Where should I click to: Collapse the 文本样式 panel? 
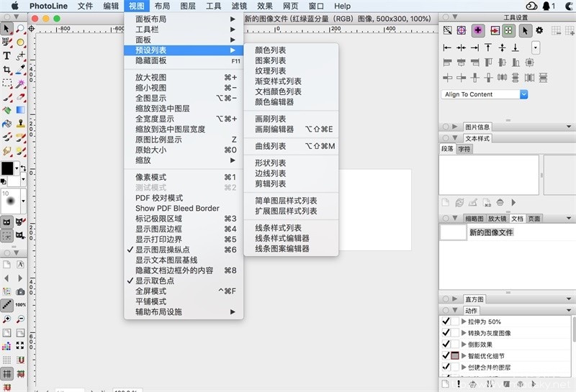[455, 138]
